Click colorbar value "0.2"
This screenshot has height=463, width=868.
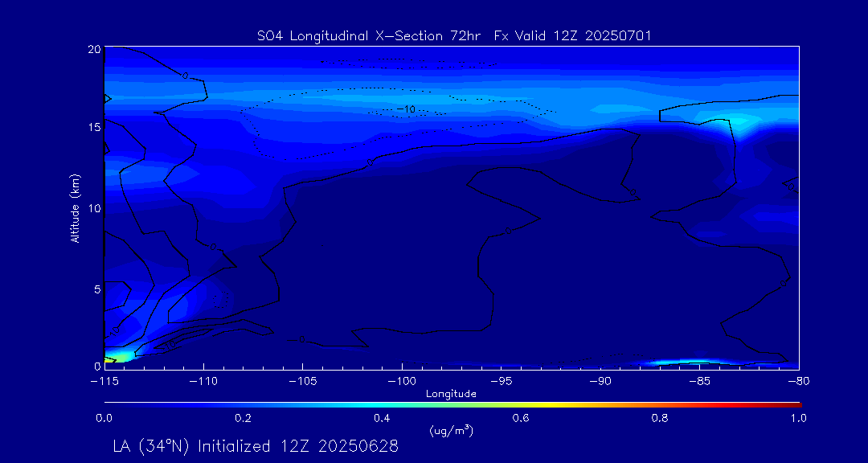243,419
